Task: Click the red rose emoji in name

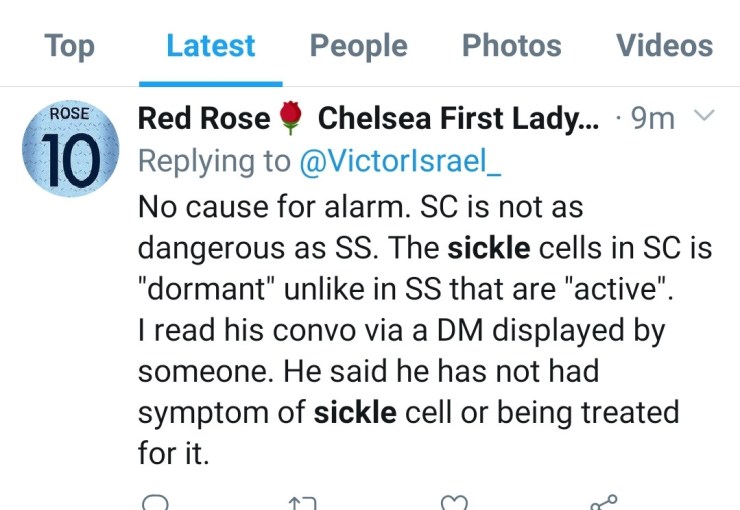Action: pyautogui.click(x=290, y=120)
